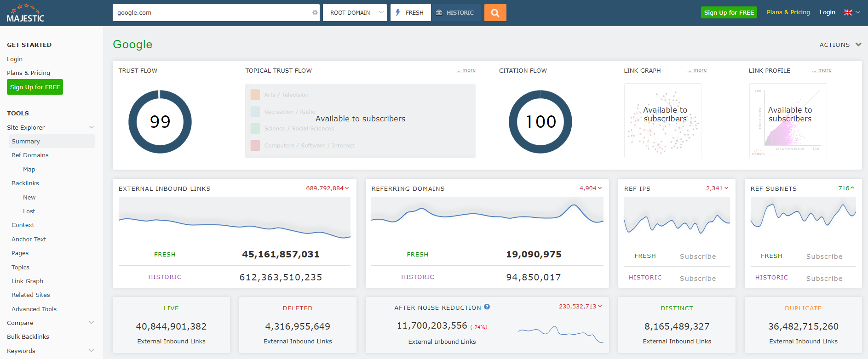Screen dimensions: 868x359
Task: Click Login in the header
Action: (828, 12)
